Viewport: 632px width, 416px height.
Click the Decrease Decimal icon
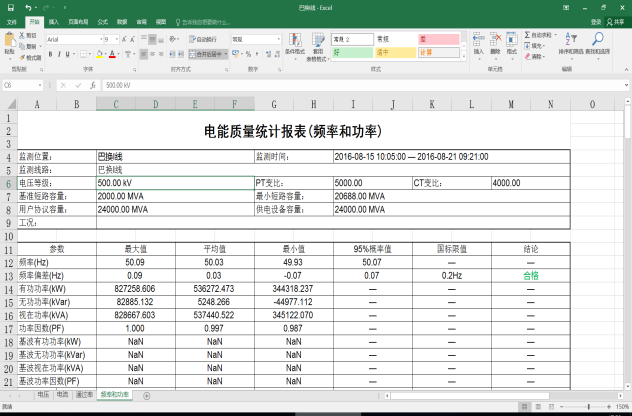click(276, 54)
